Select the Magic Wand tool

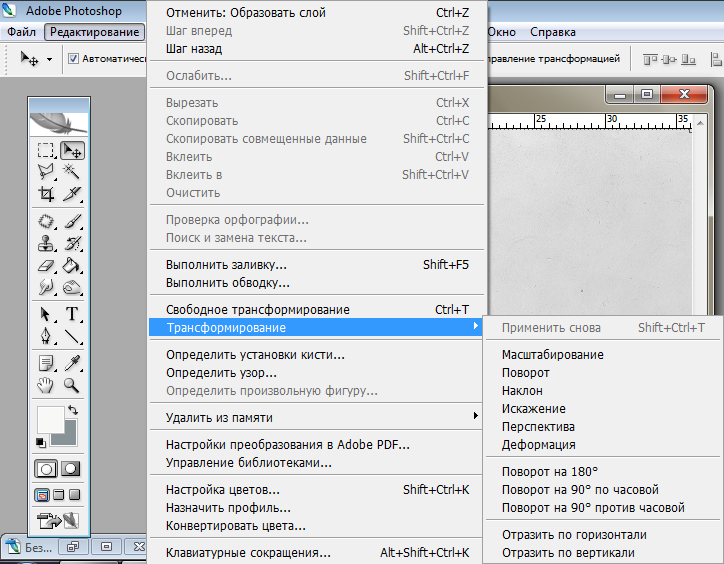72,172
